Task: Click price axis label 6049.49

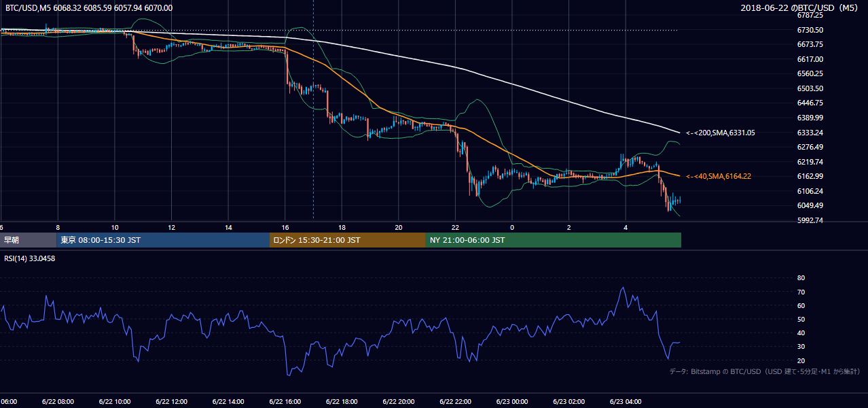Action: tap(810, 205)
